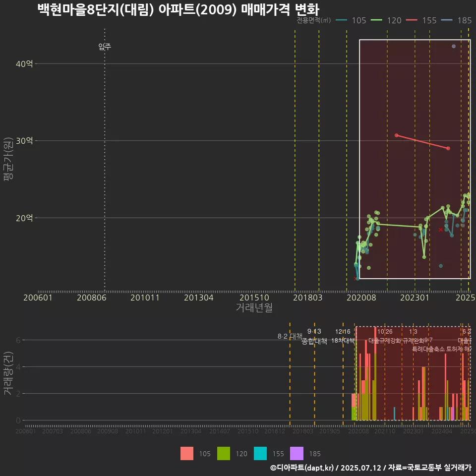Click 201011 on the price chart x-axis
476x476 pixels.
coord(145,297)
